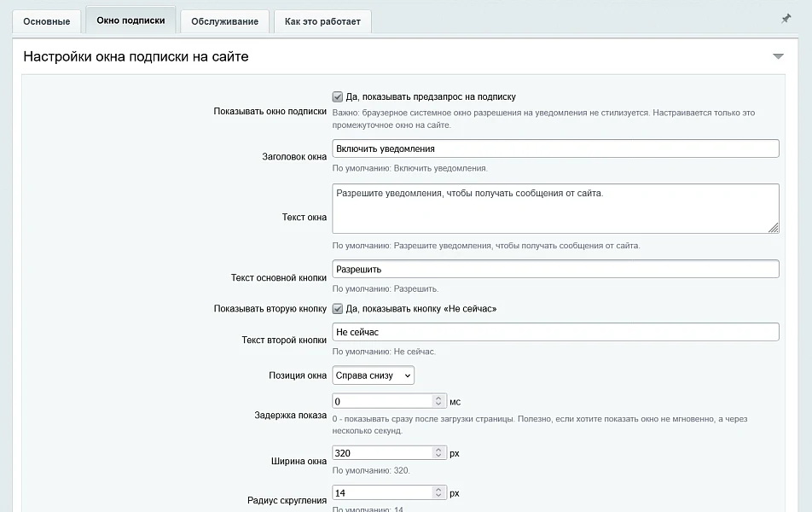Click the Показывать окно подписки label
Screen dimensions: 812x512
click(270, 112)
